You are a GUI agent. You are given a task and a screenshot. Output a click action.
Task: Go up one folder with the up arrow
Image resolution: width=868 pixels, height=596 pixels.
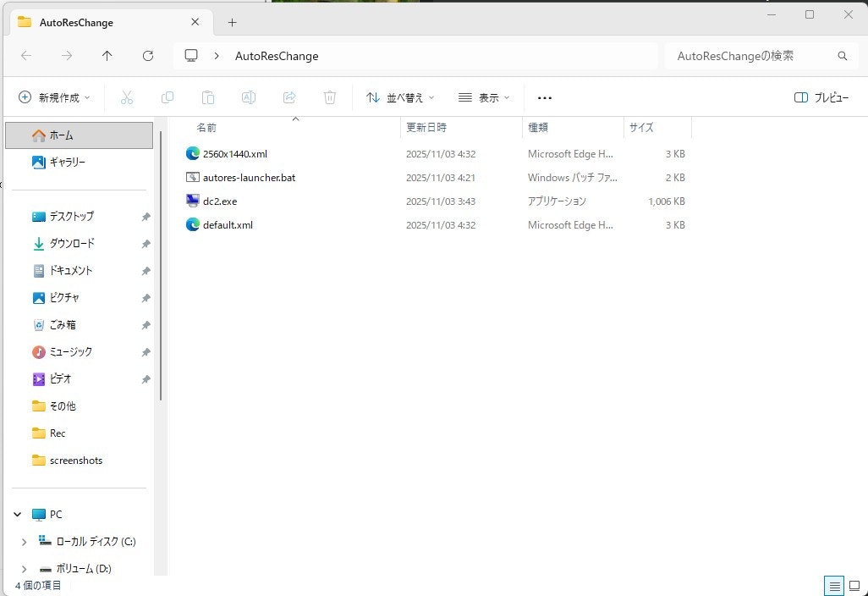[x=107, y=55]
